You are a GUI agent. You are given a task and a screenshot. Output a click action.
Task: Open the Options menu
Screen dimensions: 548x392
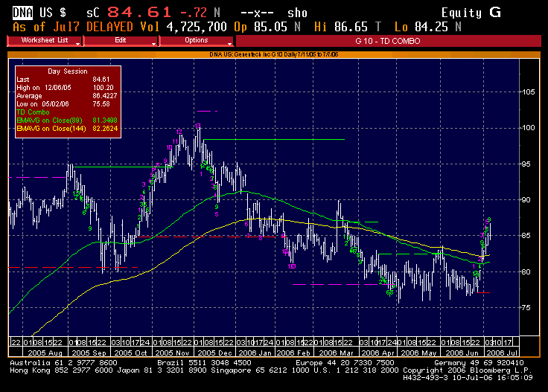[x=196, y=40]
